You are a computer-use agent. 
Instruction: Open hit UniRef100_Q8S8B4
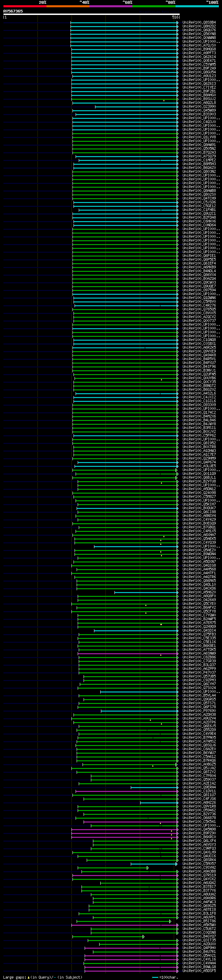pos(199,23)
